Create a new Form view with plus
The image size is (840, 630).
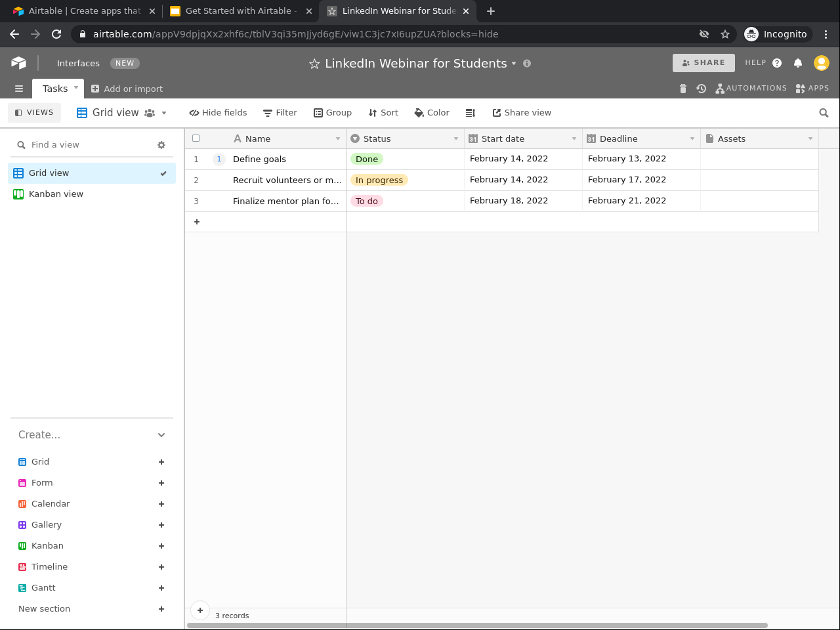click(161, 483)
